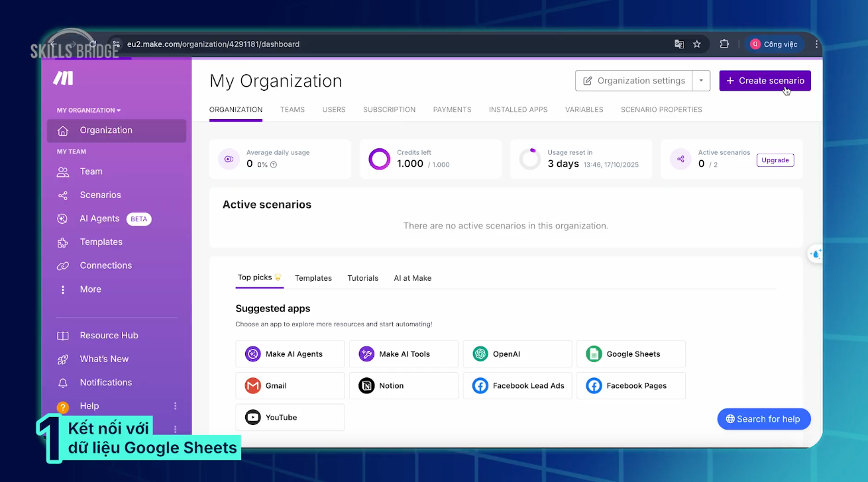This screenshot has width=868, height=482.
Task: Click the Search for help button
Action: click(763, 419)
